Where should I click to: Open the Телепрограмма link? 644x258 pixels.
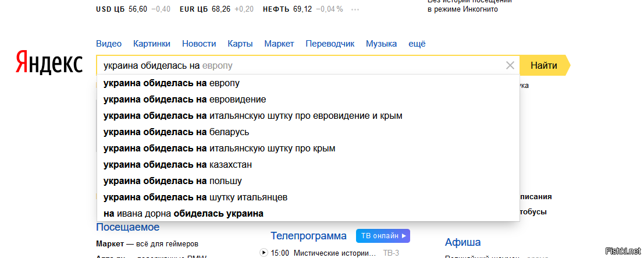pyautogui.click(x=308, y=236)
